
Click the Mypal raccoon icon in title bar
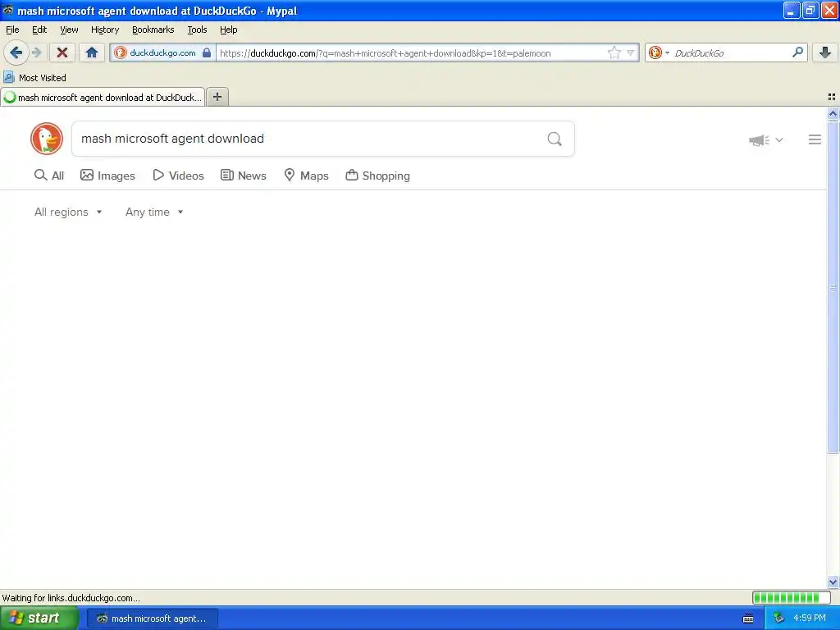(8, 10)
